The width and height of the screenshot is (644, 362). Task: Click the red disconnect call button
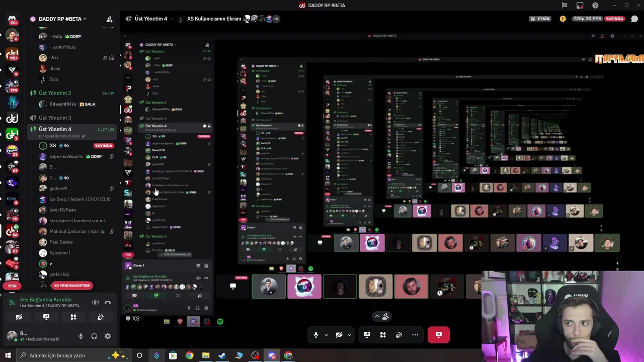439,335
